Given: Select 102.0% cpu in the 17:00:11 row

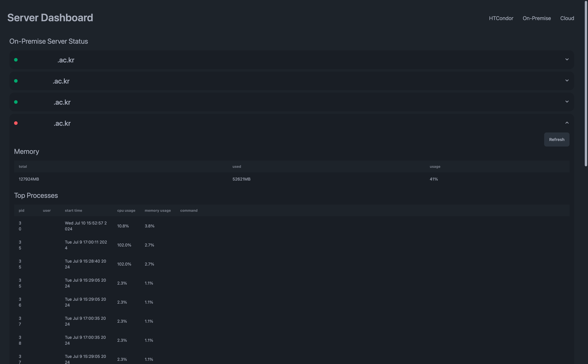Looking at the screenshot, I should coord(124,245).
